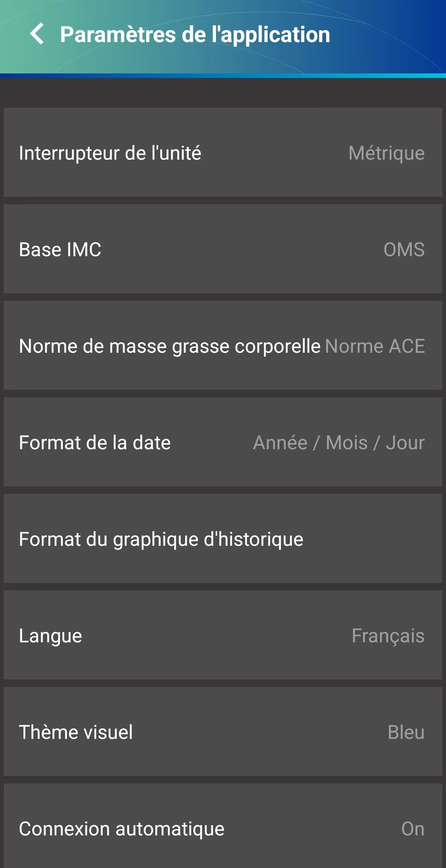Toggle the automatic login 'On' value
Screen dimensions: 446x868
413,829
